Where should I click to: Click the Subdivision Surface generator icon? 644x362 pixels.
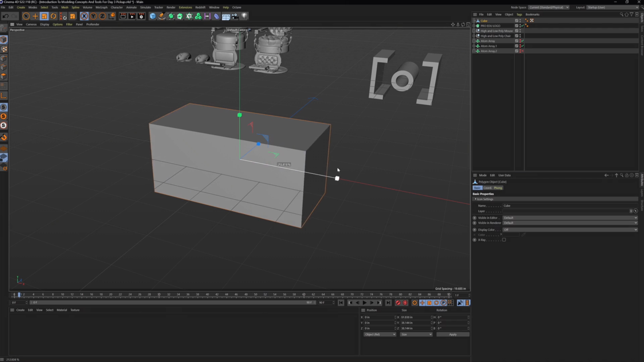click(171, 16)
